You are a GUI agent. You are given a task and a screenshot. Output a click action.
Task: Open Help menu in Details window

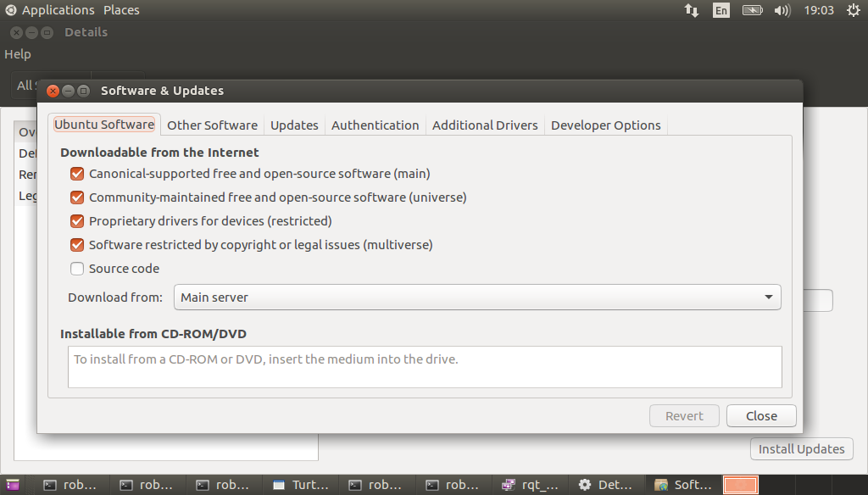click(x=18, y=54)
